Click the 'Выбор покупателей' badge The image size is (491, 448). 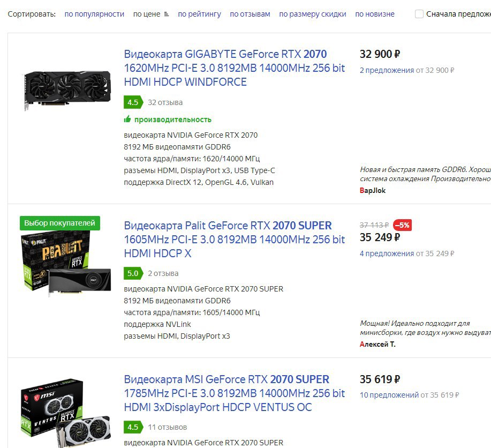point(60,223)
